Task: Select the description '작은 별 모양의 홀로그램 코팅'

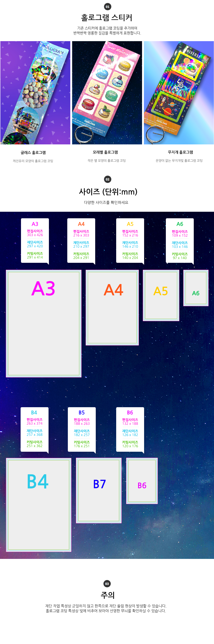Action: pos(106,161)
